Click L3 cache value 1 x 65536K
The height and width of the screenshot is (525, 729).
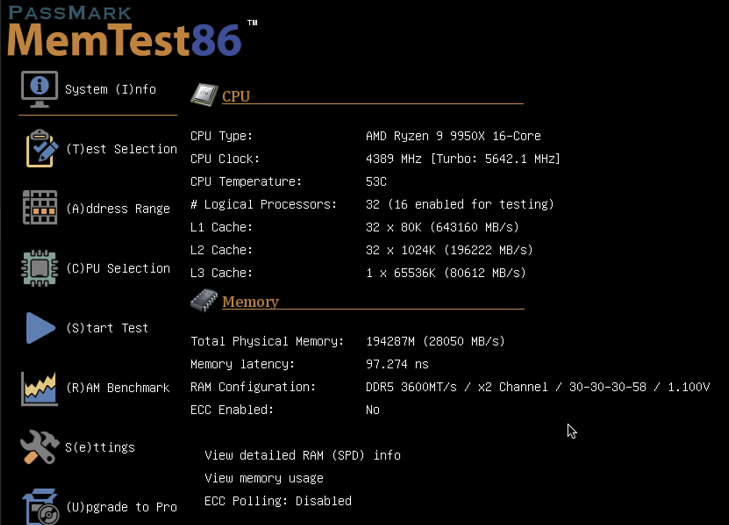pyautogui.click(x=446, y=272)
